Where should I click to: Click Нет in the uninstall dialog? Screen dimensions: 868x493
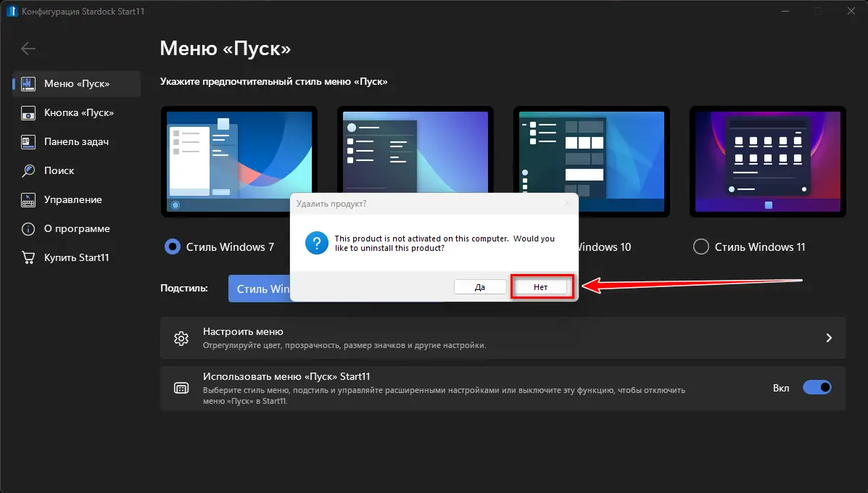(x=541, y=286)
